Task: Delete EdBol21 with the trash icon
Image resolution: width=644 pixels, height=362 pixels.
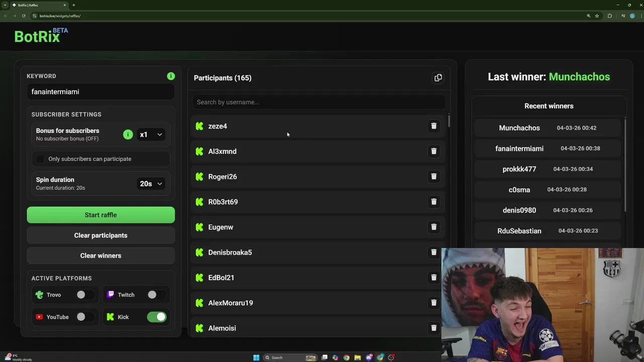Action: point(434,277)
